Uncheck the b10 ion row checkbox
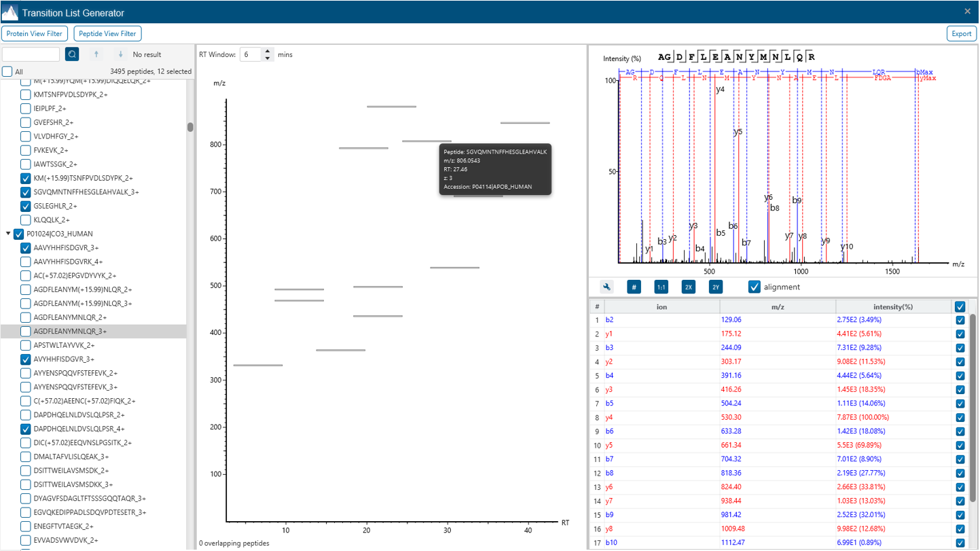The image size is (980, 551). tap(960, 543)
